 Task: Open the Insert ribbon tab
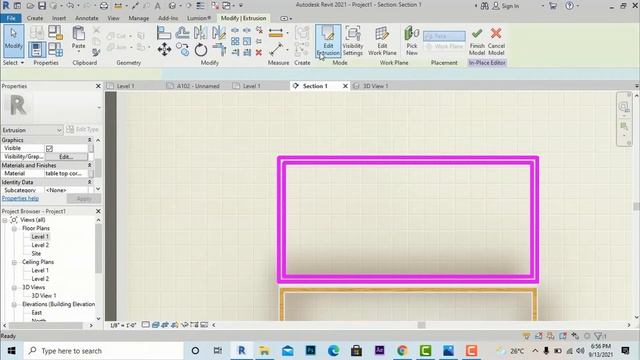click(x=59, y=18)
